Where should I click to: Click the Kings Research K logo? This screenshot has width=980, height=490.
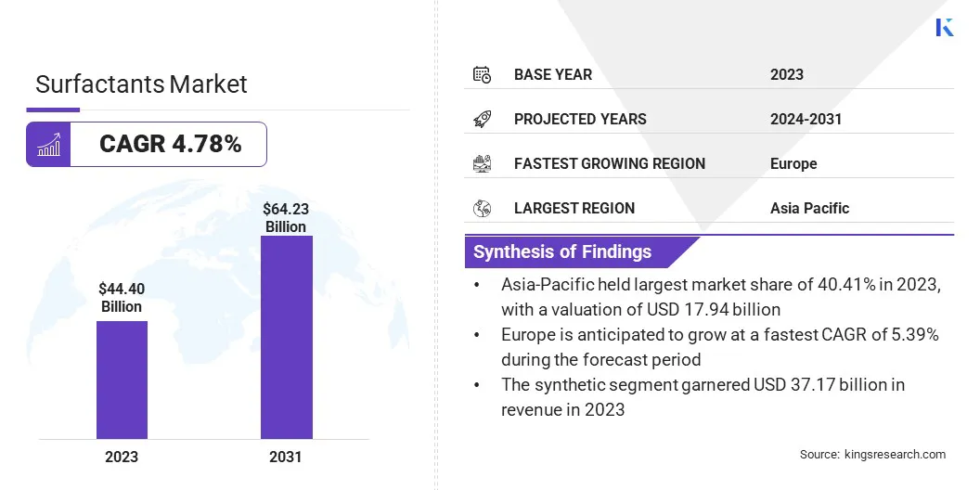(944, 27)
